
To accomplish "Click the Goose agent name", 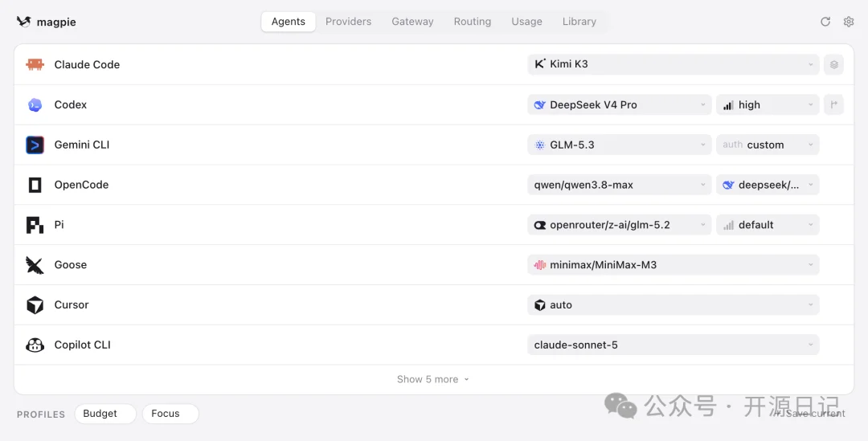I will [70, 265].
